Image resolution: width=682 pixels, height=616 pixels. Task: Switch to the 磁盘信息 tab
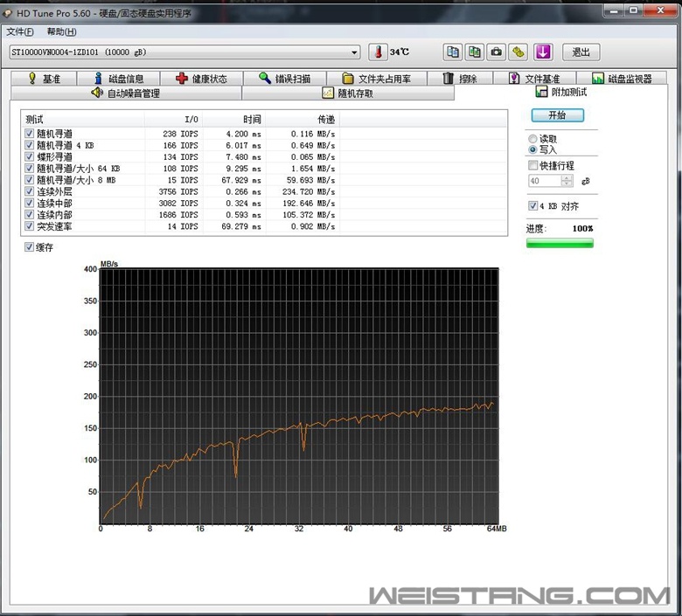click(x=119, y=79)
